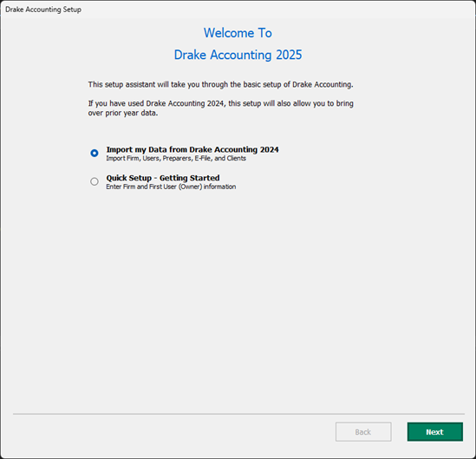Click the word 'Clients' in the import description
The height and width of the screenshot is (459, 476).
pyautogui.click(x=237, y=158)
